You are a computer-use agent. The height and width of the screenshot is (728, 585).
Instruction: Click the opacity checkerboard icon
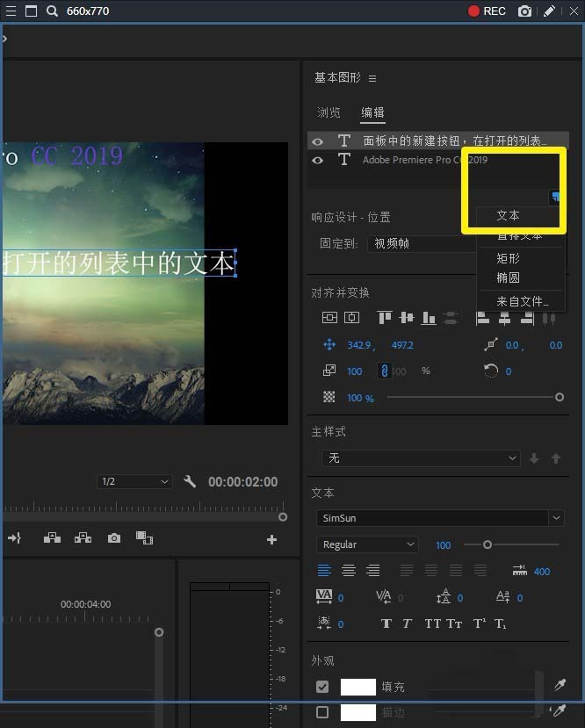click(x=329, y=397)
